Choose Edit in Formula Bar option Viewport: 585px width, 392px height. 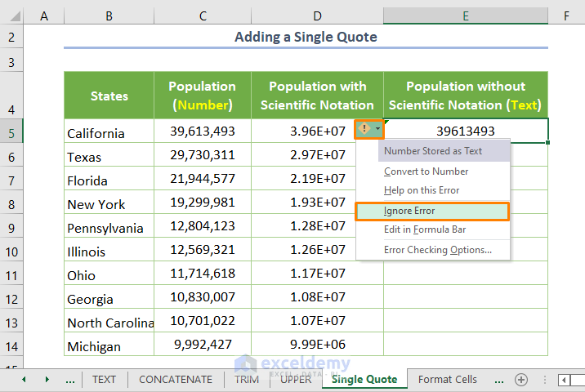coord(426,229)
